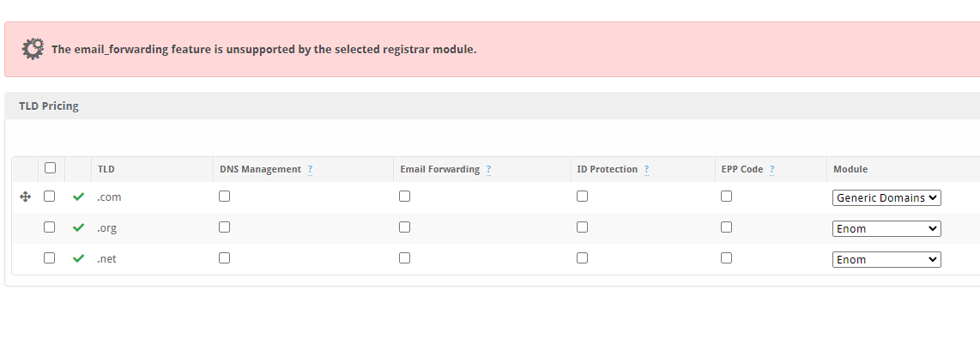Enable Email Forwarding for .org
The width and height of the screenshot is (980, 339).
[x=404, y=227]
